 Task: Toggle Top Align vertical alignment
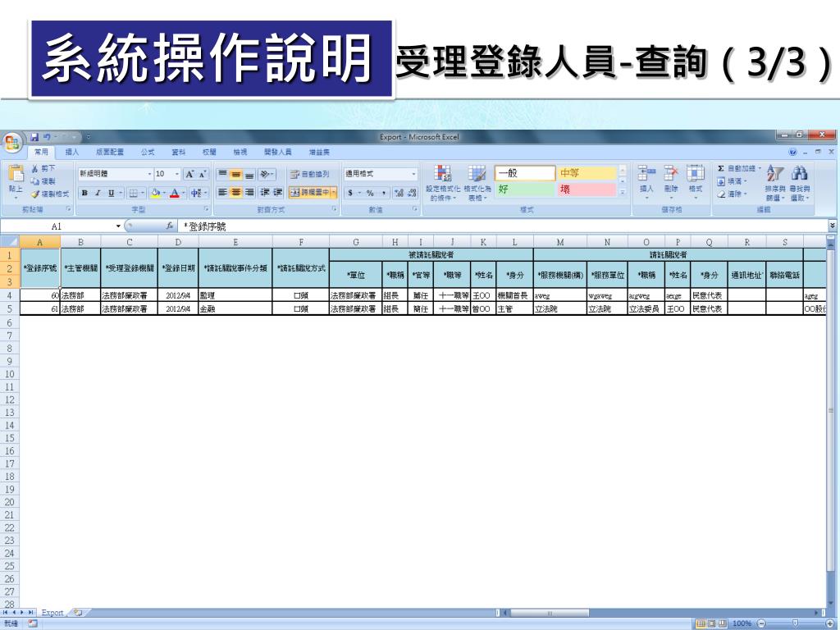click(x=222, y=174)
